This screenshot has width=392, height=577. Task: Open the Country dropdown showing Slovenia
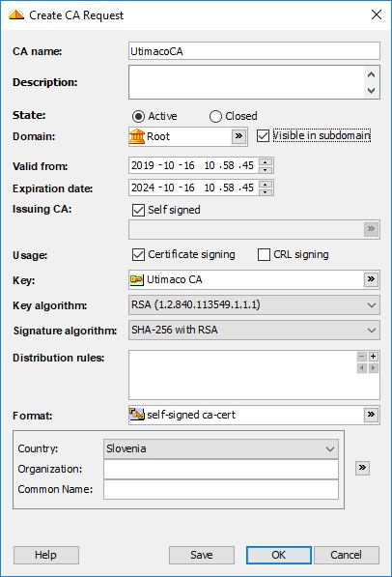(x=221, y=449)
